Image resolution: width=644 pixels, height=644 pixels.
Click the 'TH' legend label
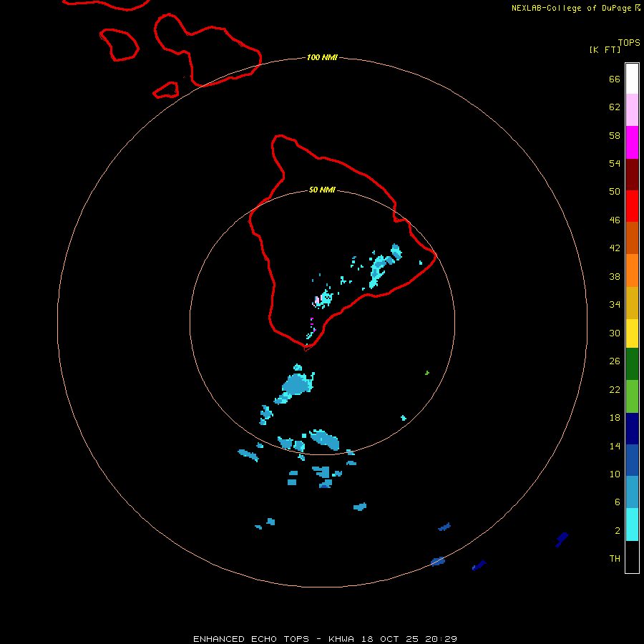(x=615, y=558)
